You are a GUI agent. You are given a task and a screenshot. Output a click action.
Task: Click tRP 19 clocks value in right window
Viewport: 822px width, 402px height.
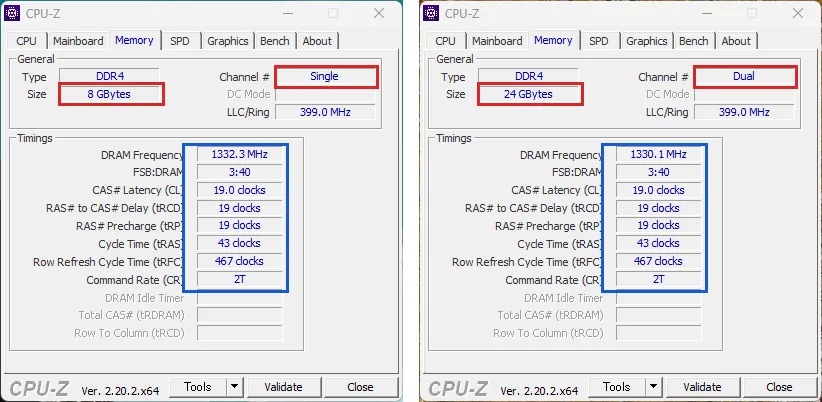[658, 225]
